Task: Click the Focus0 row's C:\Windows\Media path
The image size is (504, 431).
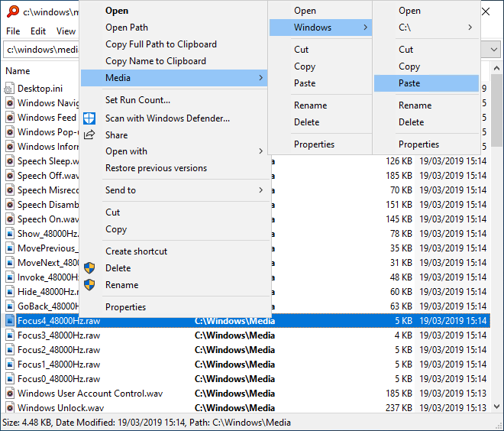Action: pyautogui.click(x=234, y=379)
